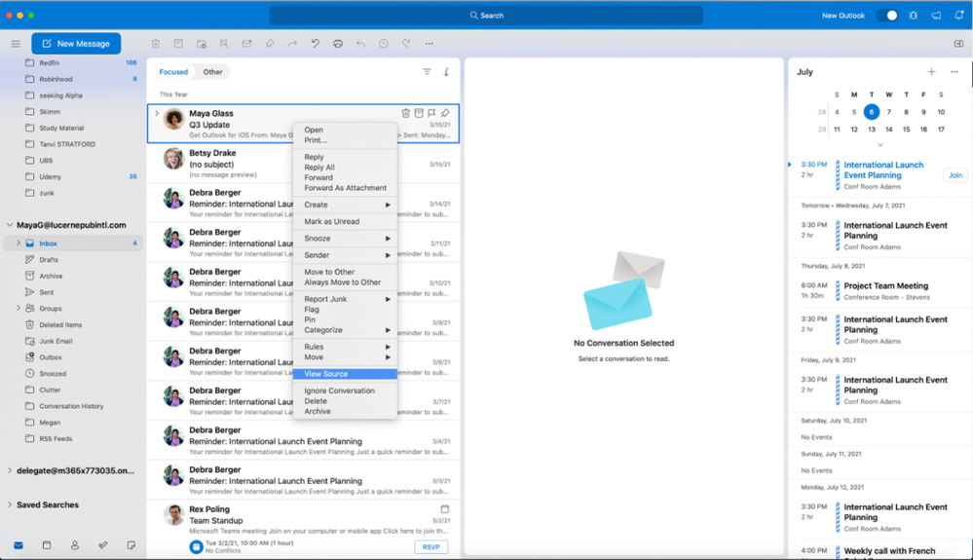Open the filter icon above the message list
973x560 pixels.
tap(427, 72)
